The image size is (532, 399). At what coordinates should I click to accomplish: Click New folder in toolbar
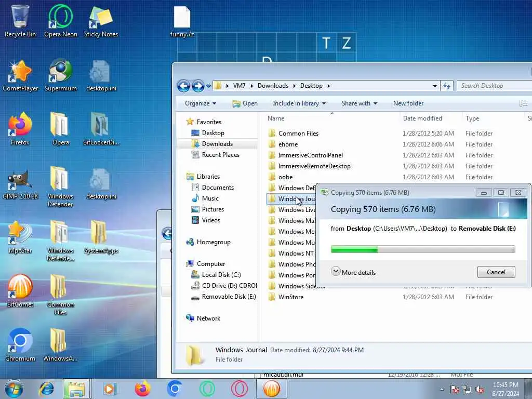click(x=408, y=103)
